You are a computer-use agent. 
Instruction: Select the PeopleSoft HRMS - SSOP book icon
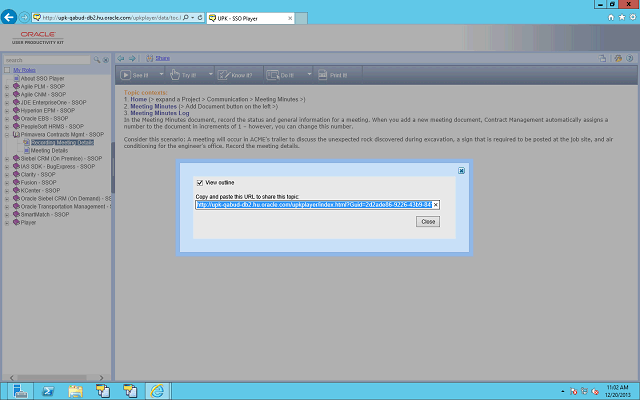[16, 126]
